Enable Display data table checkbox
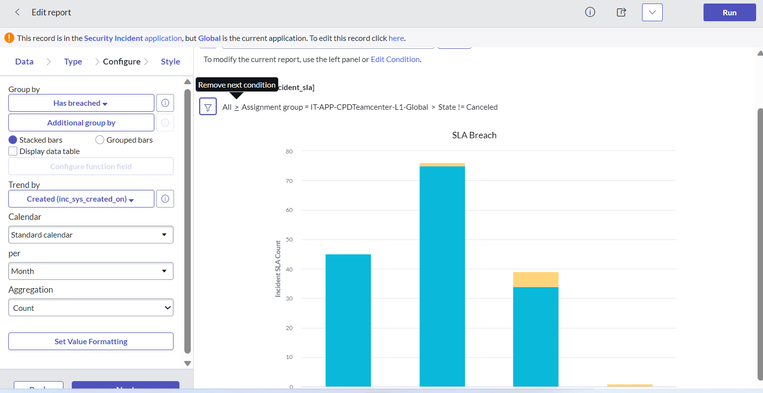 (13, 151)
